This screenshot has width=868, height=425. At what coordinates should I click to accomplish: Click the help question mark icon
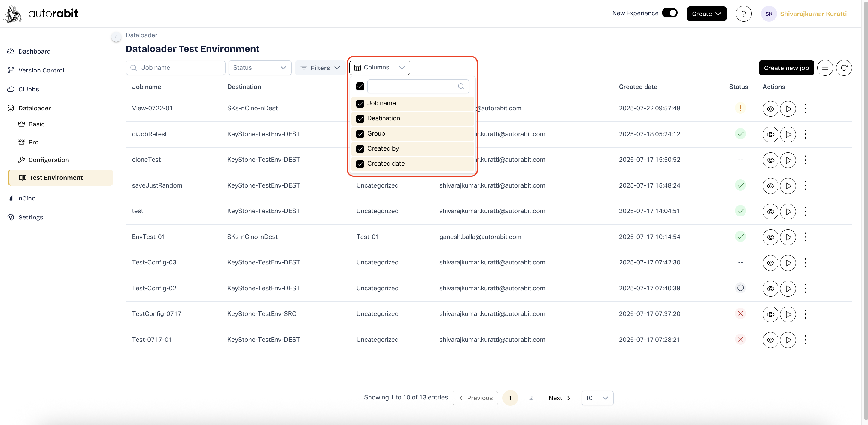tap(743, 14)
